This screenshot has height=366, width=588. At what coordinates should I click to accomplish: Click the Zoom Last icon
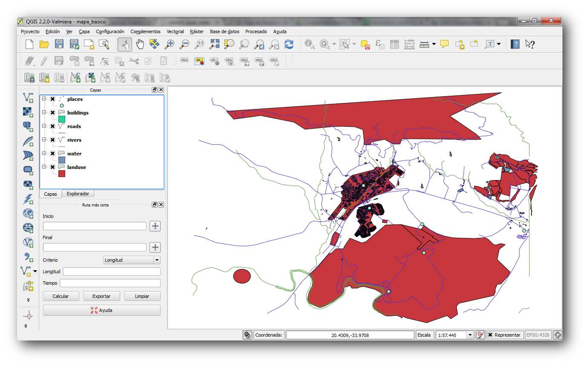259,44
